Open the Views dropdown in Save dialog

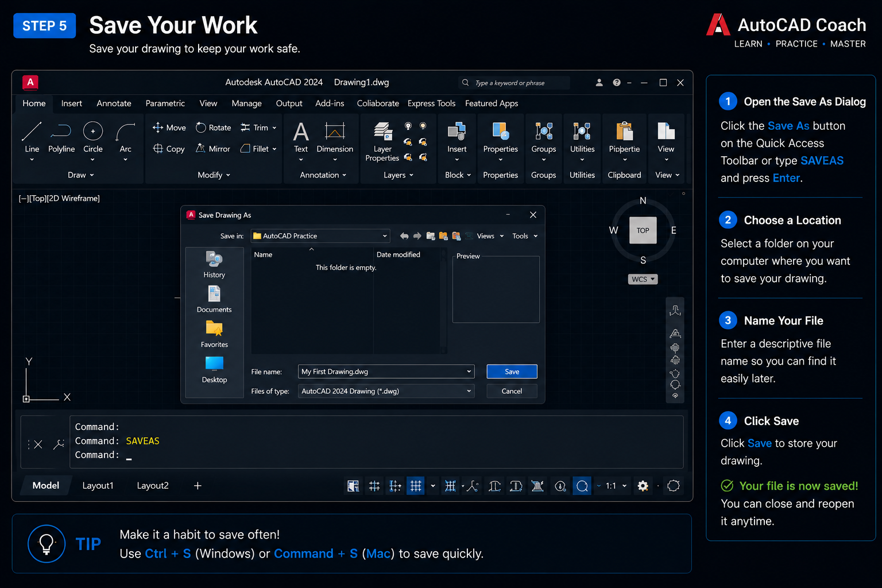[490, 236]
